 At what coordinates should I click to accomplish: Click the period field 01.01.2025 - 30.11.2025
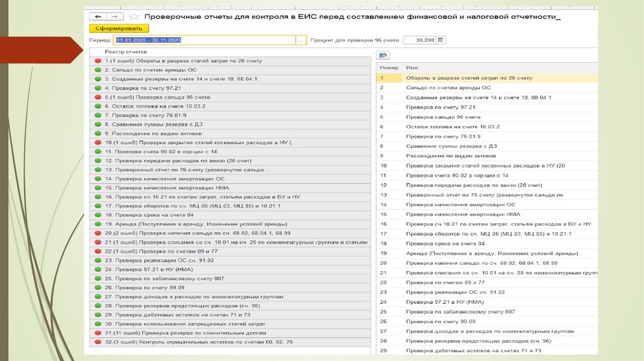[204, 40]
